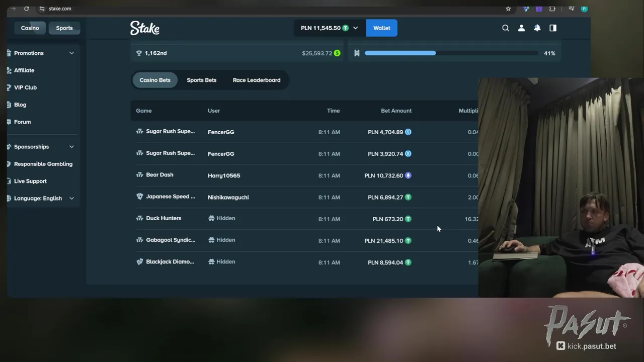Viewport: 644px width, 362px height.
Task: Click the User column header
Action: (214, 111)
